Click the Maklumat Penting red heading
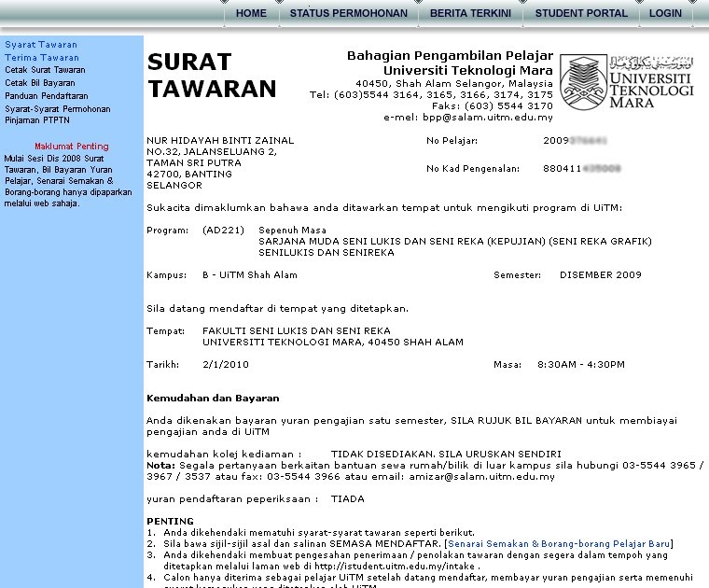 tap(72, 147)
